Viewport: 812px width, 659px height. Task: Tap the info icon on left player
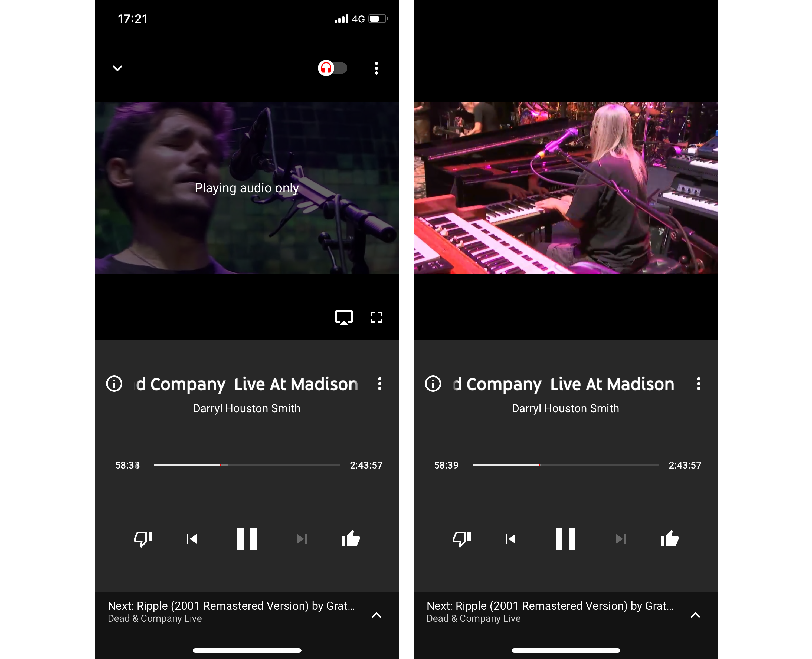click(114, 383)
